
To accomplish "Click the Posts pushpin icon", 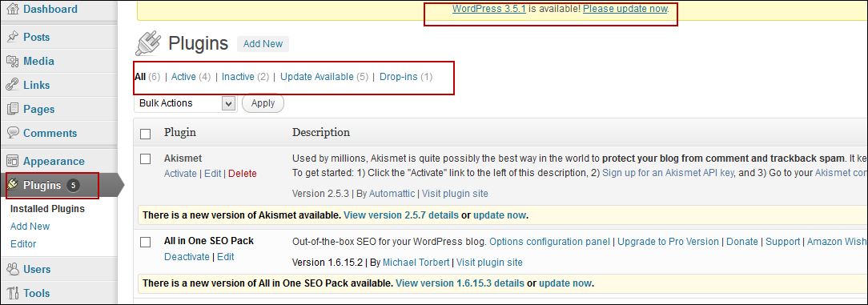I will (x=13, y=37).
